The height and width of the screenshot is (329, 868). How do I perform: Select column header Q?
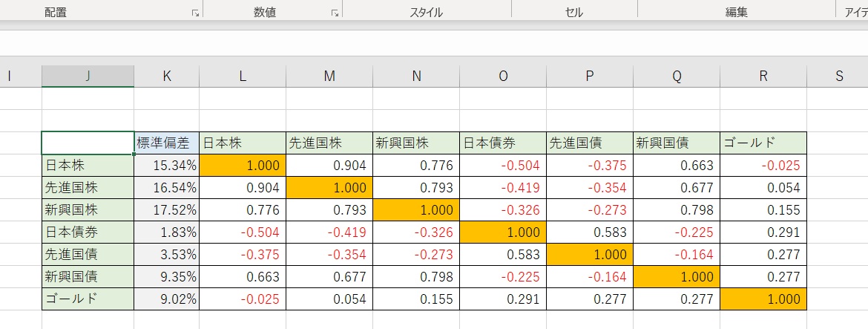click(677, 76)
